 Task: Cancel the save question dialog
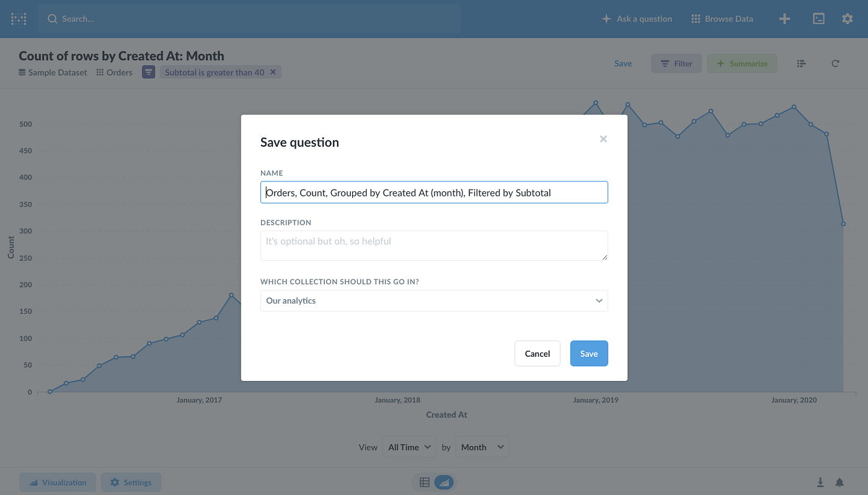(537, 353)
